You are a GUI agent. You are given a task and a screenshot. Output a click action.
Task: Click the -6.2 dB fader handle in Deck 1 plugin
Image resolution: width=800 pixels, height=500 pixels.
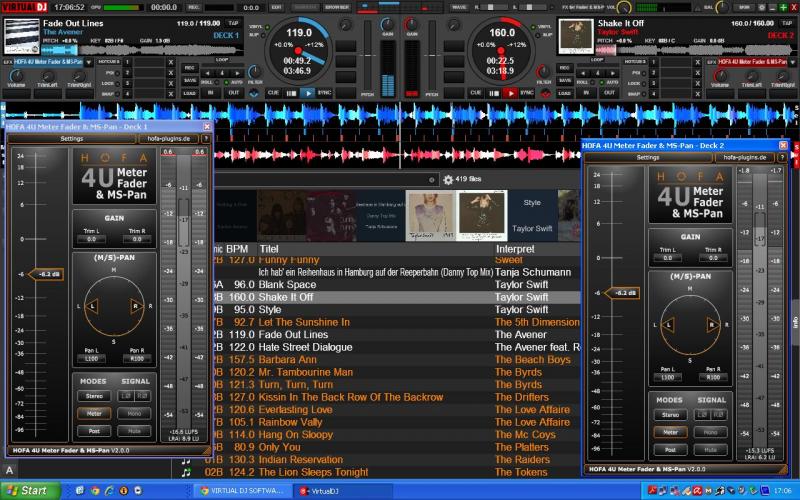[46, 273]
